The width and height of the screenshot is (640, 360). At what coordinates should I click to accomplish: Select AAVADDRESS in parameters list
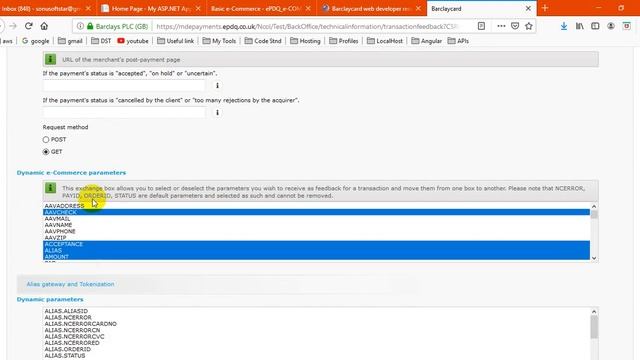pos(316,206)
